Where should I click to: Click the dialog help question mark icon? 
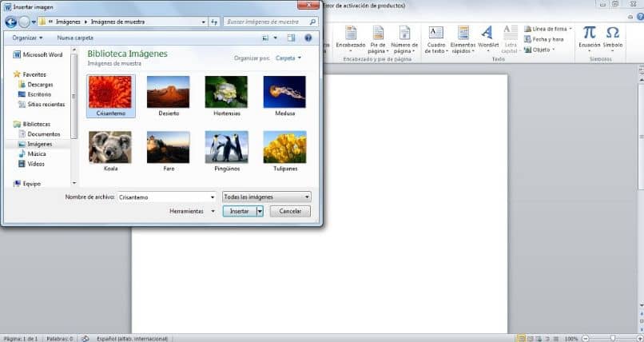pos(308,38)
